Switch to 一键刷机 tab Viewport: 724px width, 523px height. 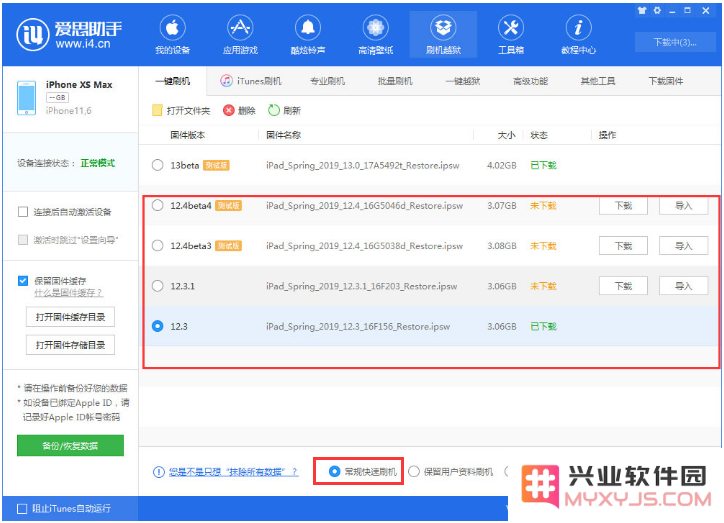[x=173, y=81]
